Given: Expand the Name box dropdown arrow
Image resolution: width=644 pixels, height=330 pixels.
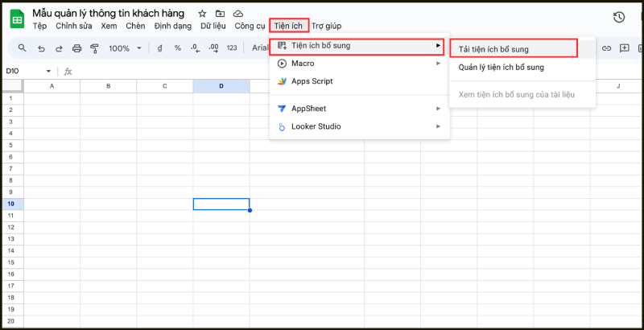Looking at the screenshot, I should pos(48,71).
